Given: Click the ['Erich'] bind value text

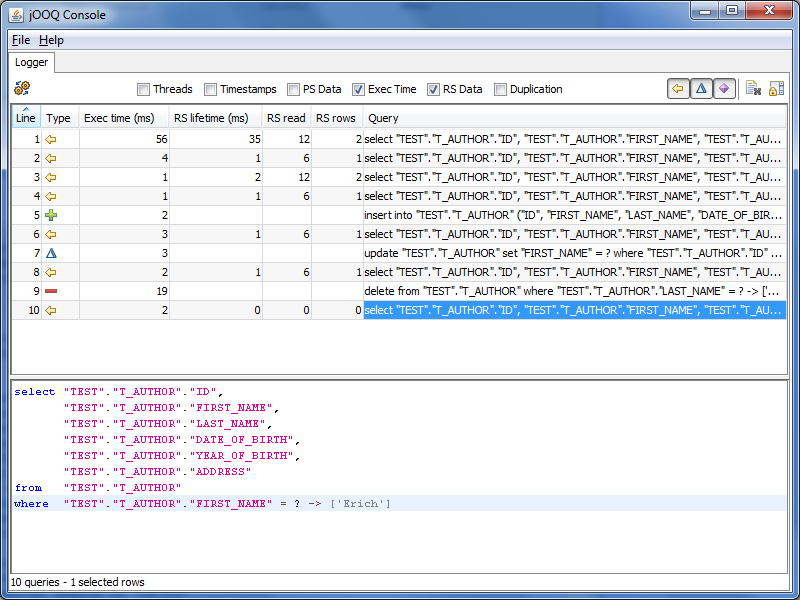Looking at the screenshot, I should [360, 504].
